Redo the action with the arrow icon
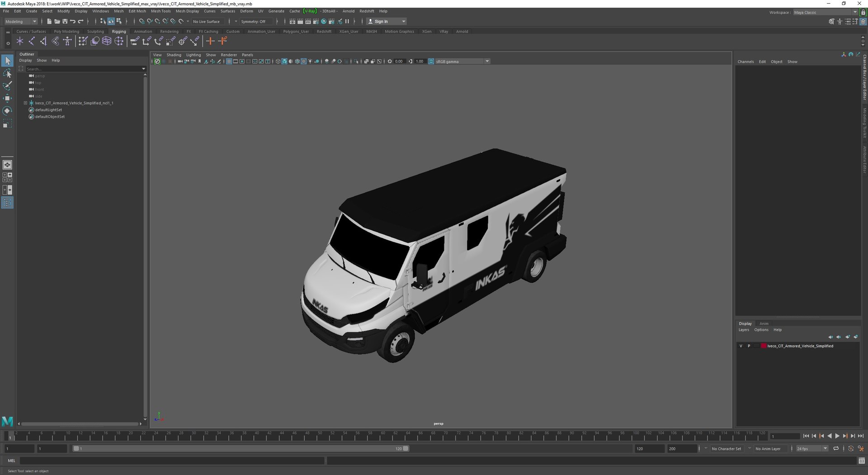Screen dimensions: 868x475 tap(80, 21)
